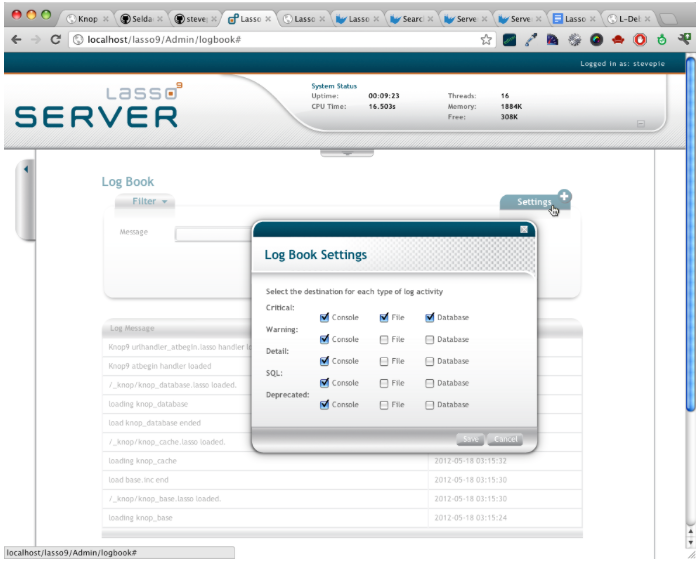Cancel the log book settings changes
Screen dimensions: 698x584
coord(505,439)
